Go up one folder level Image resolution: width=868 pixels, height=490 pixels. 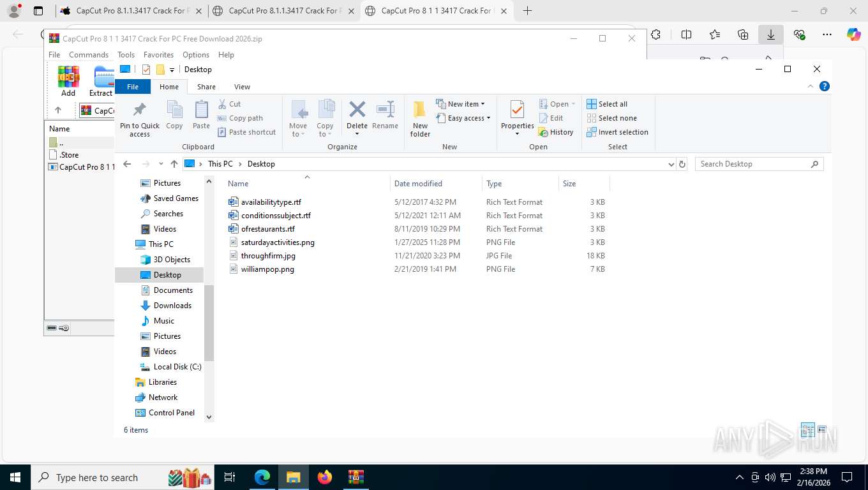click(174, 164)
